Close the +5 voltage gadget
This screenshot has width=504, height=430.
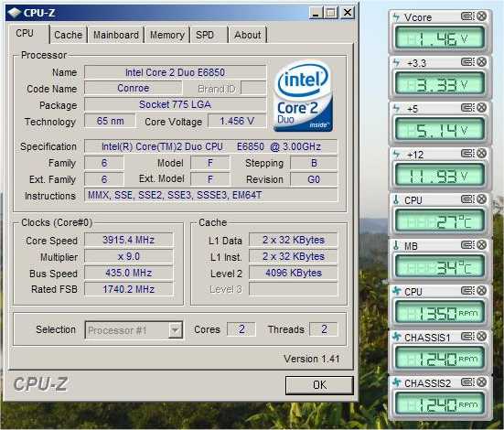click(x=481, y=107)
